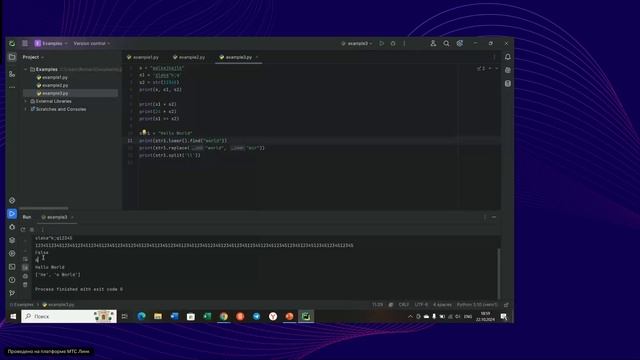Viewport: 640px width, 360px height.
Task: Hide the Run tool window
Action: tap(494, 217)
